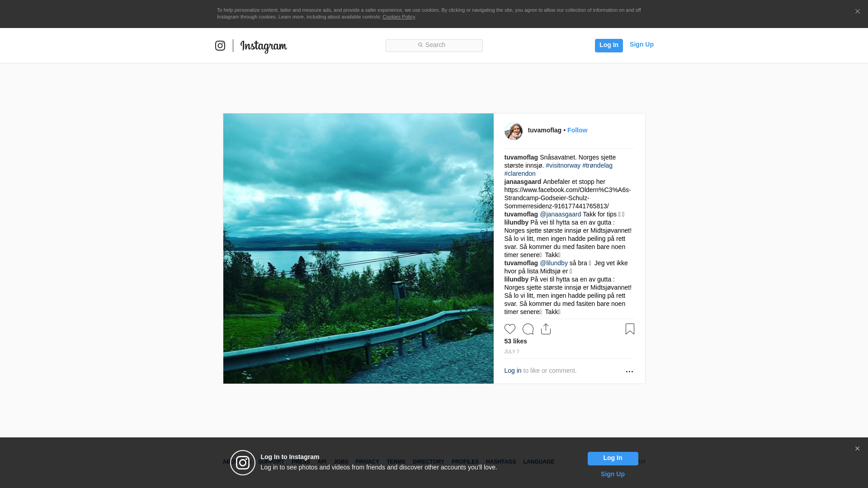Open the #clarendon hashtag link
The height and width of the screenshot is (488, 868).
tap(520, 174)
